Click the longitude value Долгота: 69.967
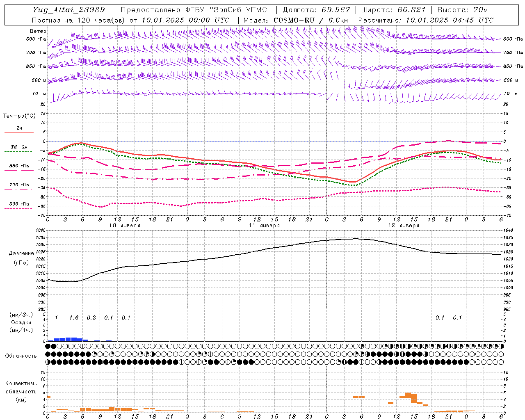 coord(317,10)
